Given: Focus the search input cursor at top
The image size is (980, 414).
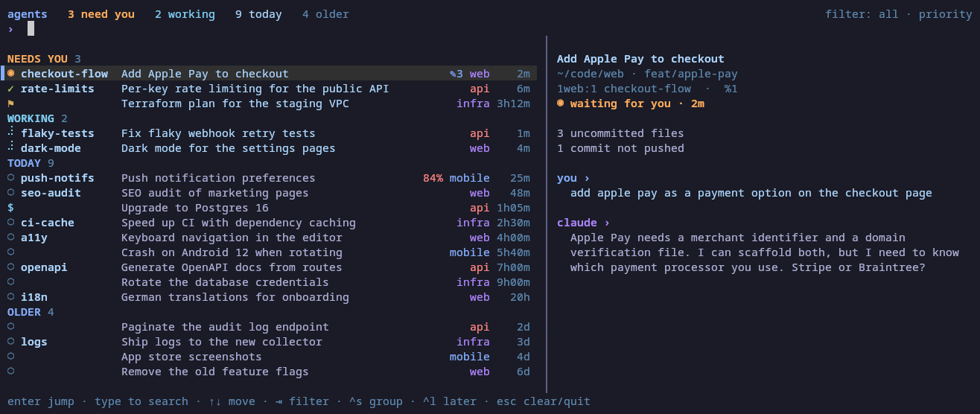Looking at the screenshot, I should 31,29.
